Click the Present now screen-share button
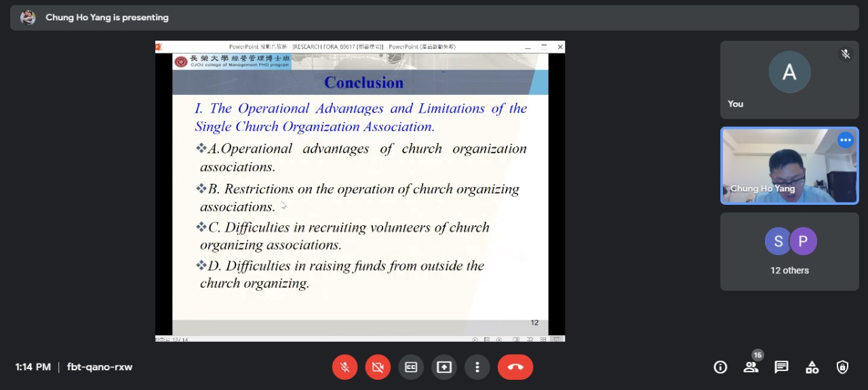The width and height of the screenshot is (868, 390). (444, 367)
